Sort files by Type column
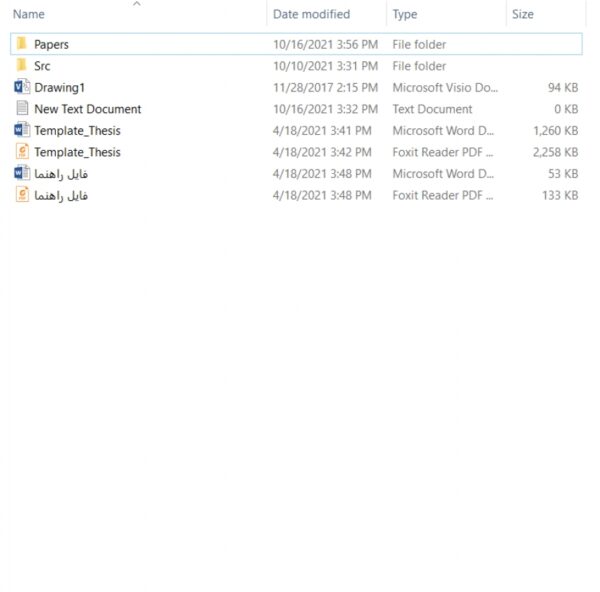 click(405, 15)
